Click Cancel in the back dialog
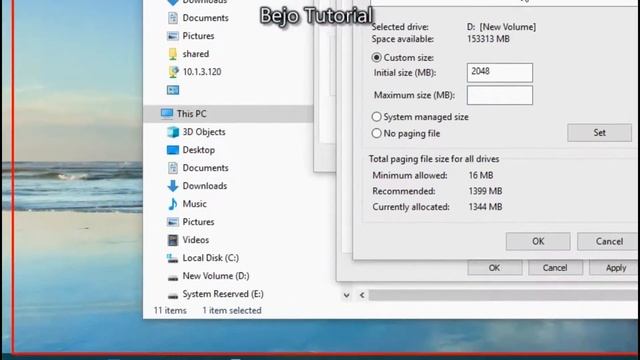640x360 pixels. click(555, 268)
